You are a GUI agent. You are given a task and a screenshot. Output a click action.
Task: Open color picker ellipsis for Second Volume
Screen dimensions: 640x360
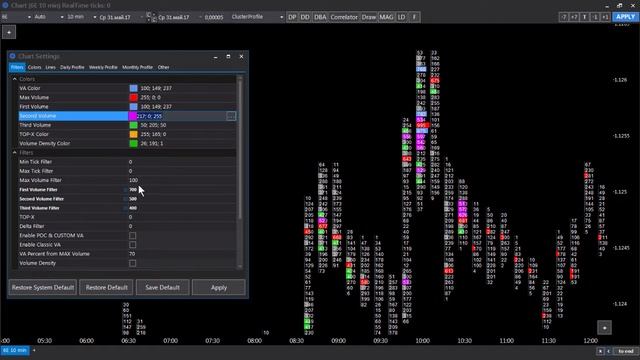click(231, 116)
